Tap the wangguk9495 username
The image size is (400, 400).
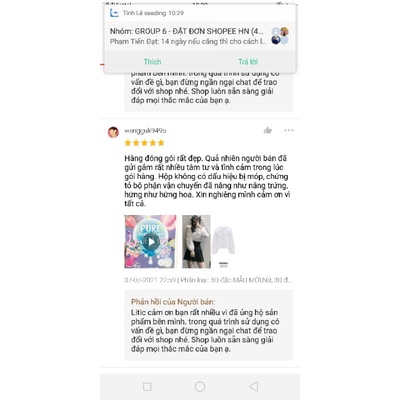click(x=145, y=130)
